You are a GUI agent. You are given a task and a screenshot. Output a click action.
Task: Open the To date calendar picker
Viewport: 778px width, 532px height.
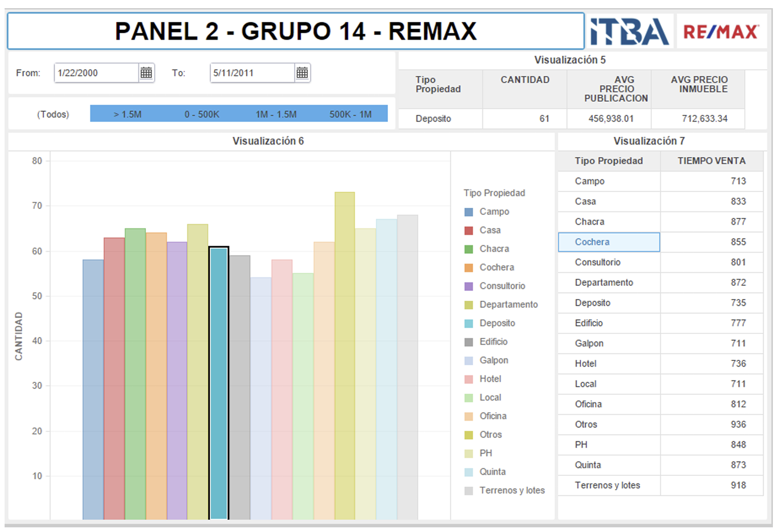[302, 72]
